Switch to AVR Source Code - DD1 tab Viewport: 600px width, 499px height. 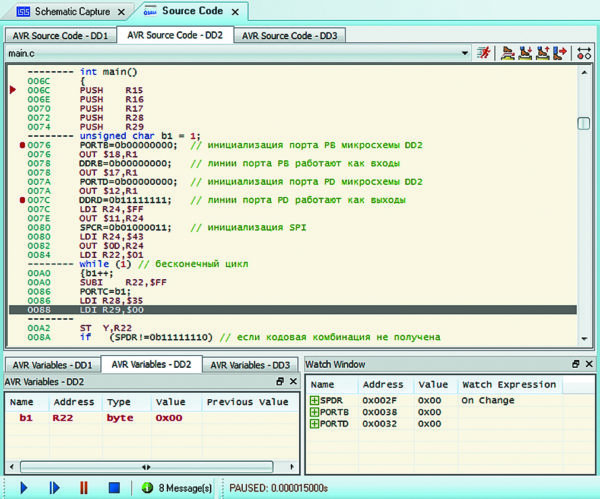pyautogui.click(x=60, y=36)
